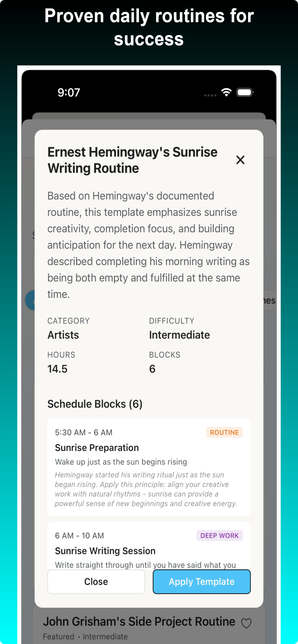Image resolution: width=298 pixels, height=644 pixels.
Task: Tap the Wi-Fi status icon
Action: [x=226, y=92]
